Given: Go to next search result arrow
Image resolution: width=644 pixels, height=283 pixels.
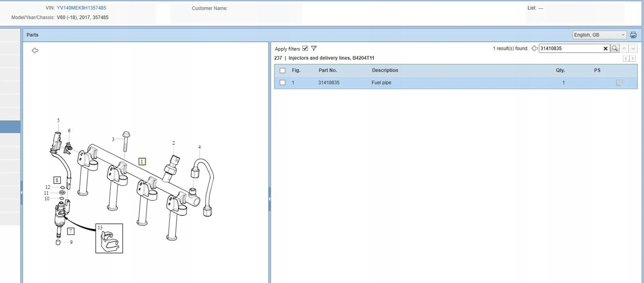Looking at the screenshot, I should click(633, 48).
